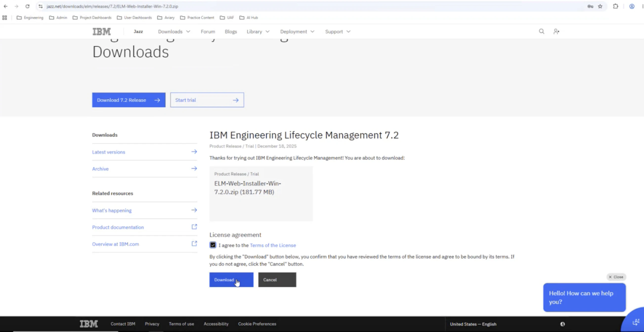Expand the Support navigation menu
The height and width of the screenshot is (332, 644).
[338, 31]
